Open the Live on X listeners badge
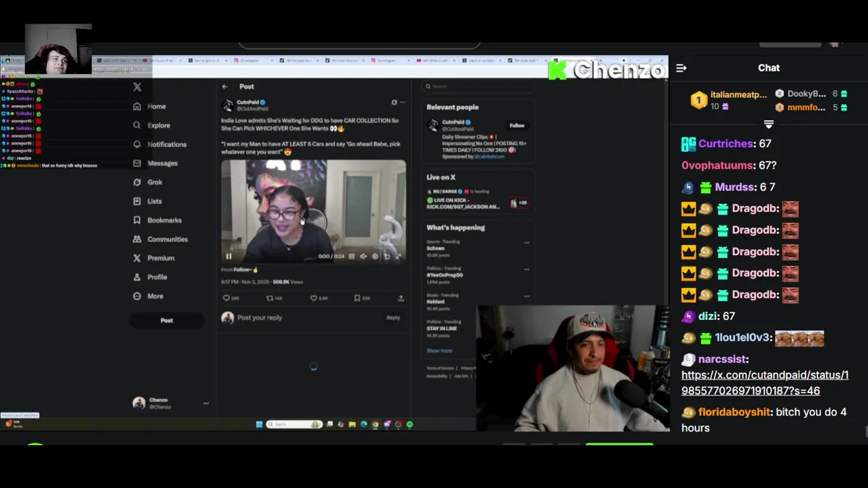868x488 pixels. coord(519,203)
